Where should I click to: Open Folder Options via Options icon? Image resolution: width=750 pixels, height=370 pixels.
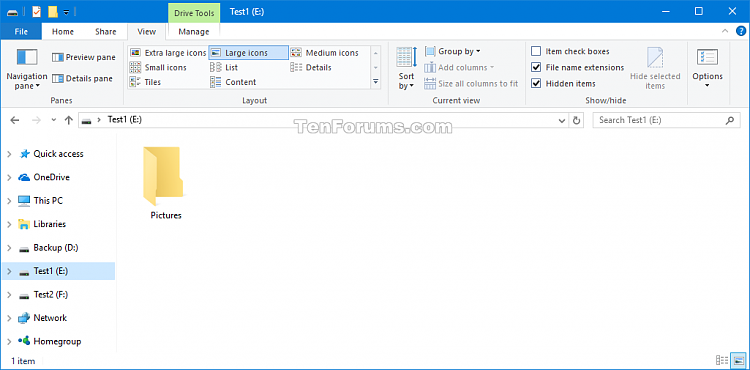[707, 57]
